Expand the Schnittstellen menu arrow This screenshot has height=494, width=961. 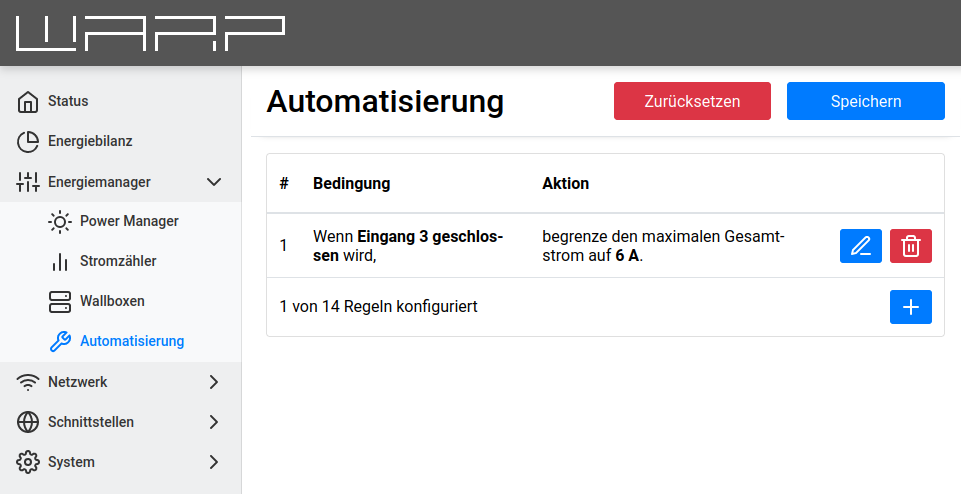click(213, 422)
